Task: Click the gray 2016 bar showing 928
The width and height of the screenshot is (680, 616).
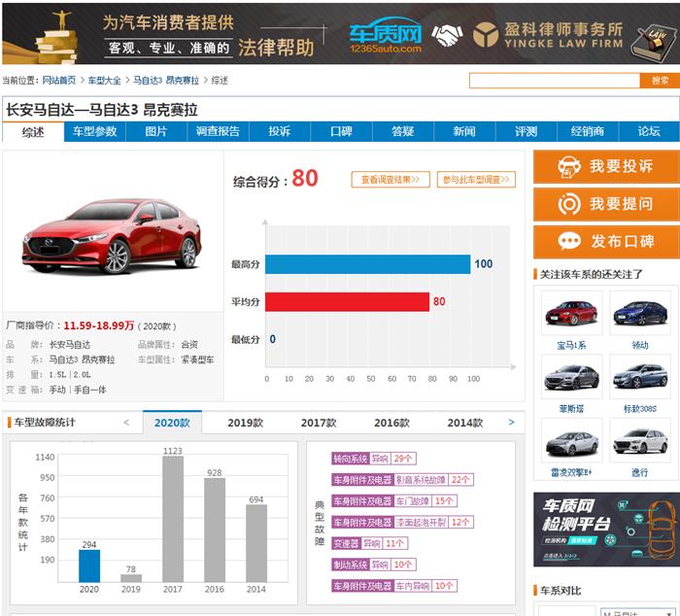Action: 215,530
